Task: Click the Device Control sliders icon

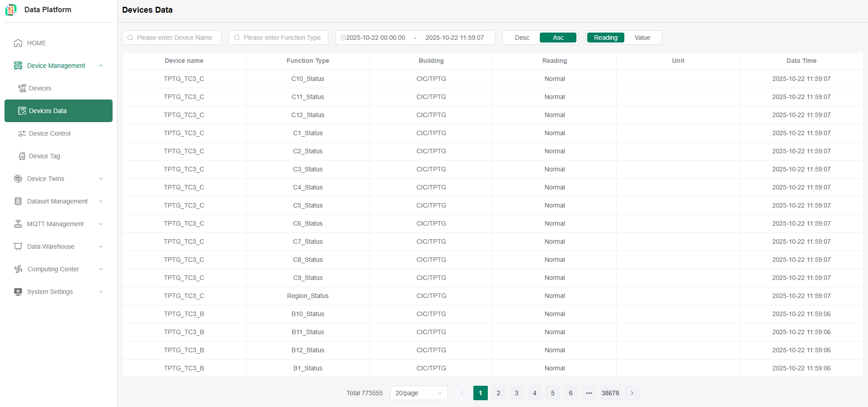Action: tap(22, 133)
